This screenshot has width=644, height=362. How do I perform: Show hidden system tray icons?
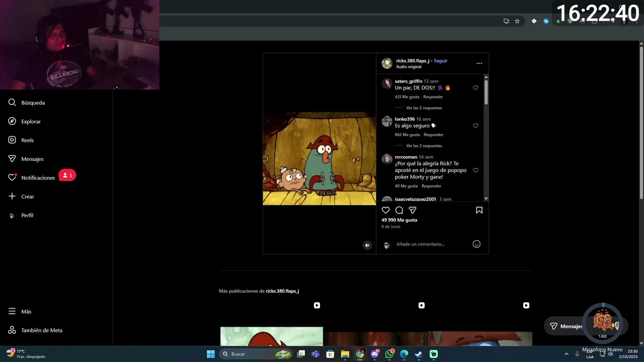(566, 354)
